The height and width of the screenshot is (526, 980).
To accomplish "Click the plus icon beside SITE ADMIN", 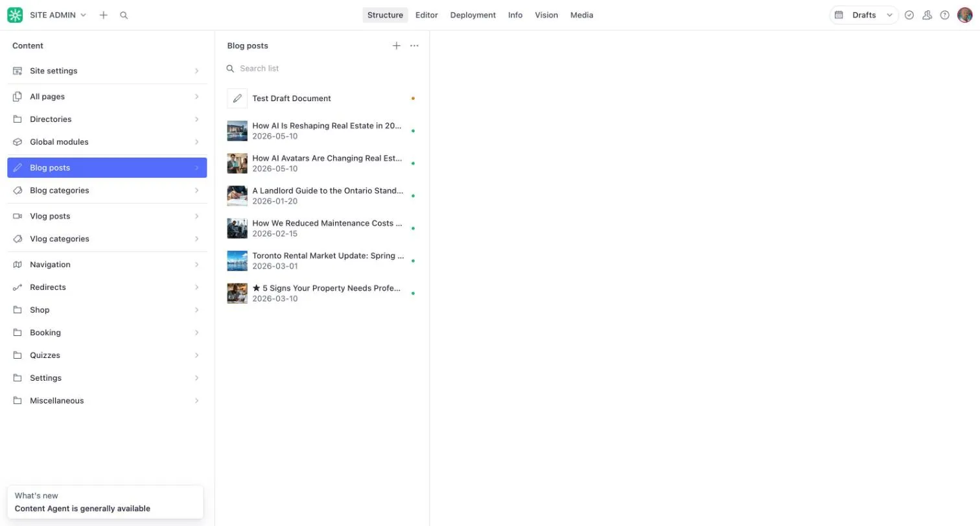I will (x=103, y=15).
